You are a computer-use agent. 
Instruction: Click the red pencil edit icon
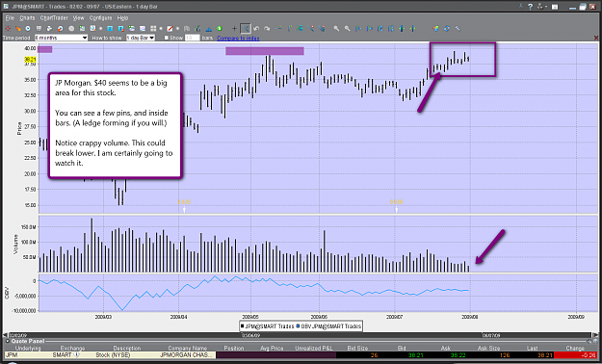[x=170, y=29]
